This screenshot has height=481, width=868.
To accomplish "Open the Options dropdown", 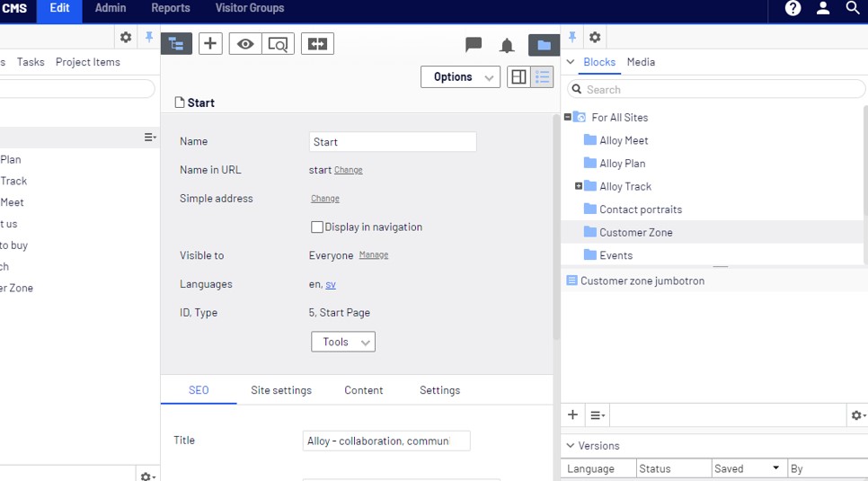I will 461,77.
